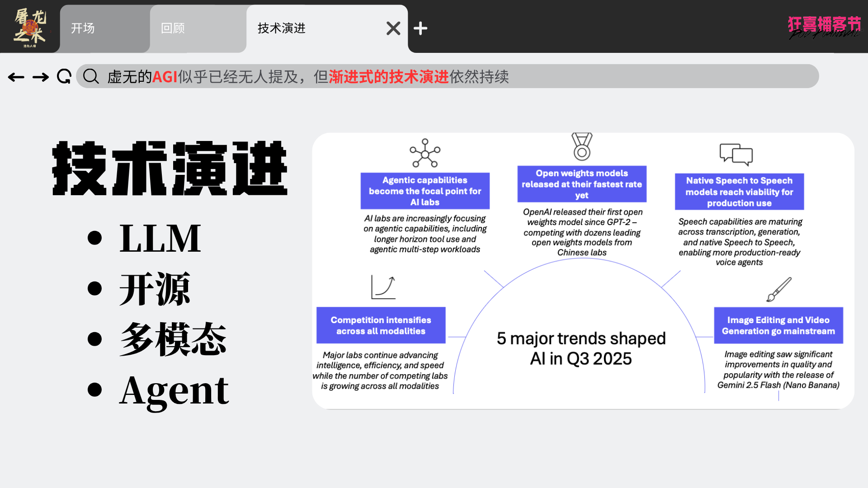Click the 屠龙之术 logo top left
Viewport: 868px width, 488px height.
(x=30, y=27)
